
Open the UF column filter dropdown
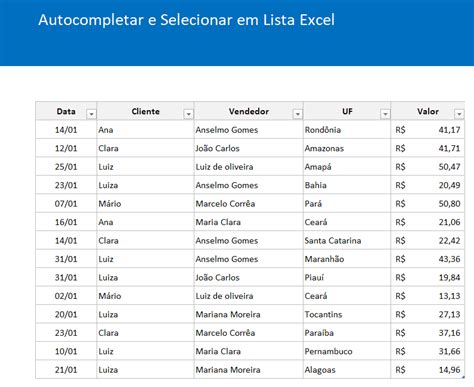click(x=385, y=114)
